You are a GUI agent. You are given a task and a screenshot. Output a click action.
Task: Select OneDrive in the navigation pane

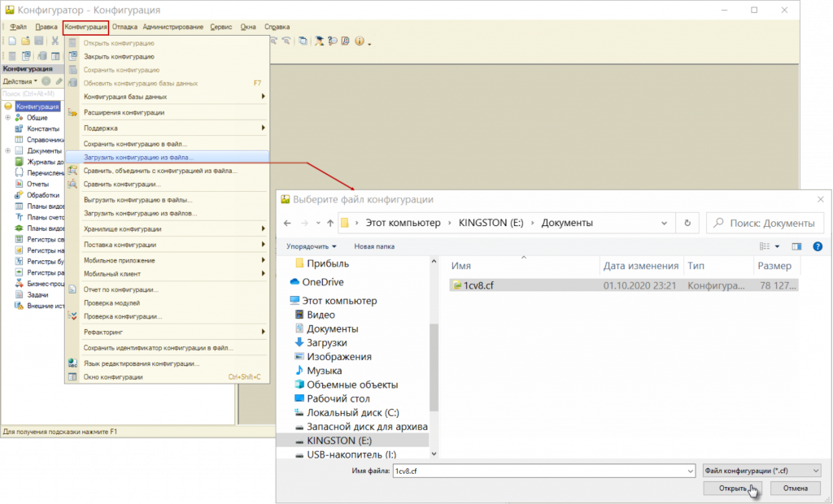pos(322,282)
